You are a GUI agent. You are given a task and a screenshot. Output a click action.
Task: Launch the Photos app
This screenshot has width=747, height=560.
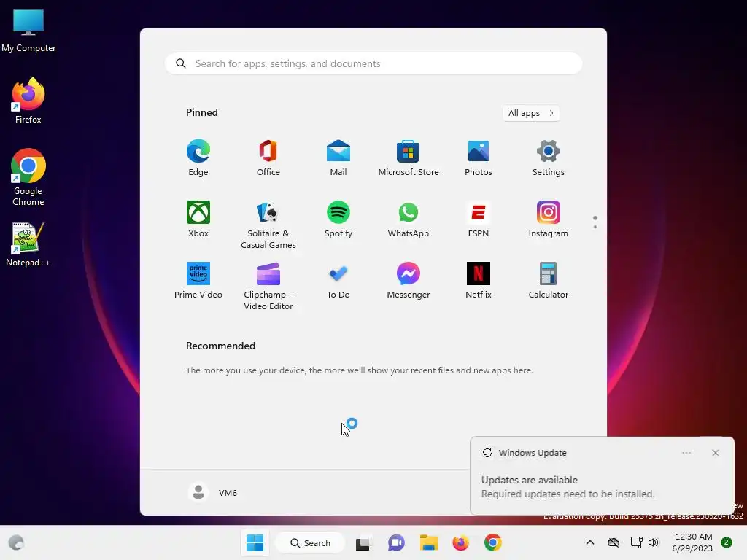(479, 158)
